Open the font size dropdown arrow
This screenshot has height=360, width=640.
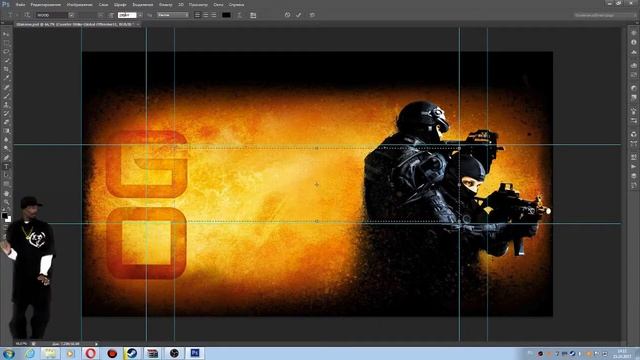pos(140,15)
